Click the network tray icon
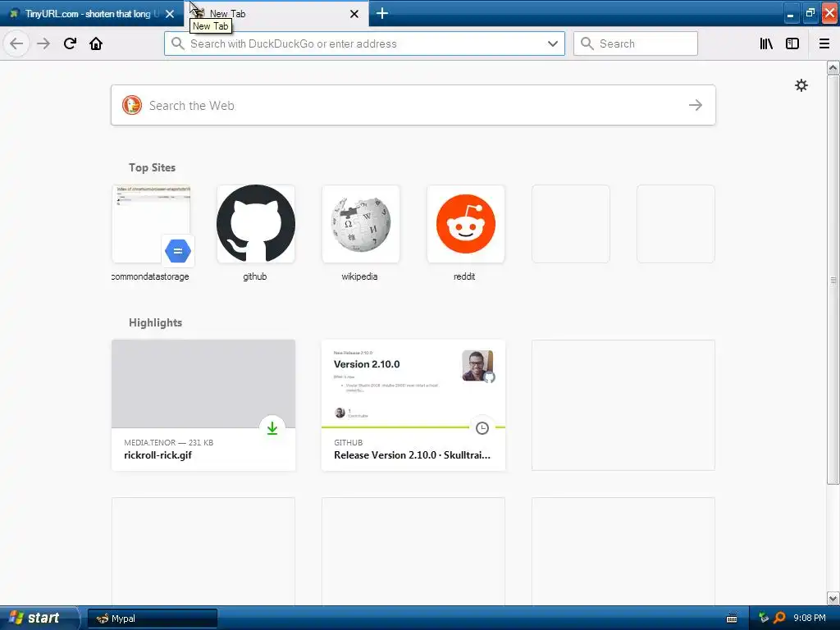This screenshot has width=840, height=630. (764, 618)
